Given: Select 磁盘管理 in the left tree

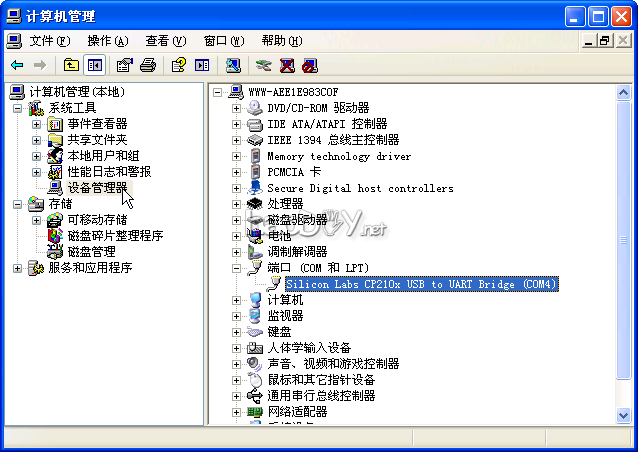Looking at the screenshot, I should click(x=91, y=252).
